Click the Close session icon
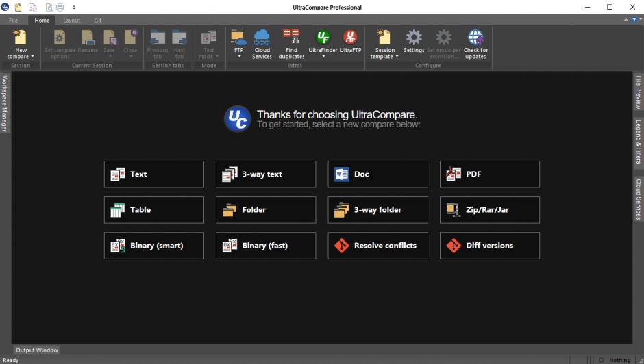Image resolution: width=644 pixels, height=364 pixels. tap(130, 38)
